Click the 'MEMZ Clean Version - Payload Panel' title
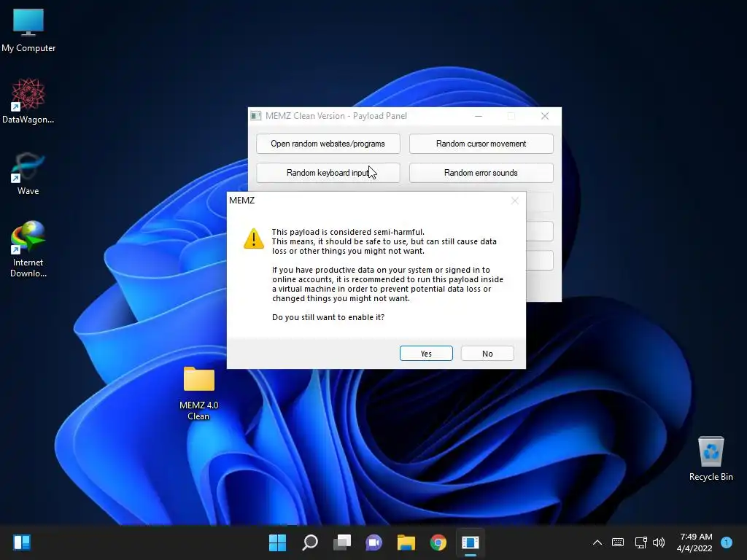Image resolution: width=747 pixels, height=560 pixels. tap(336, 116)
